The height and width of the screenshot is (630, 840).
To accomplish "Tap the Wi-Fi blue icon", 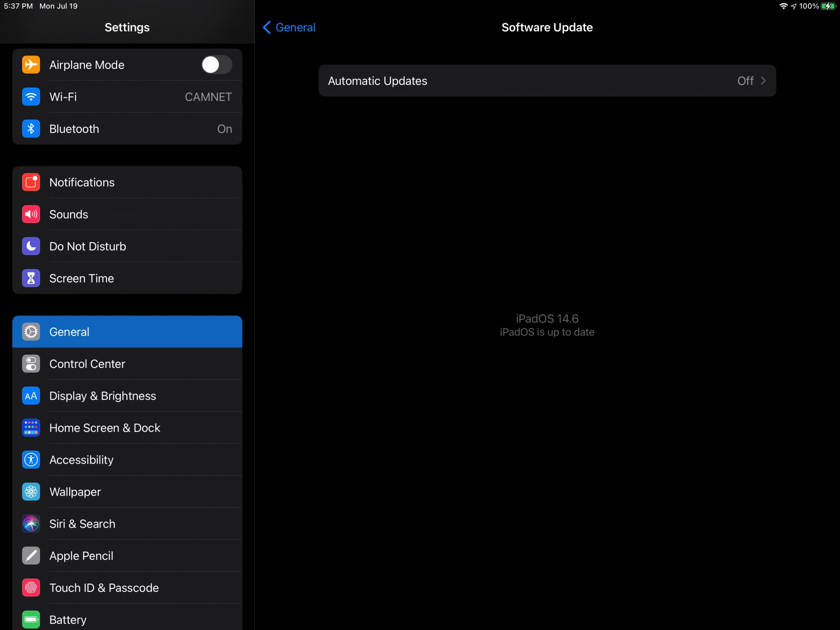I will coord(31,97).
